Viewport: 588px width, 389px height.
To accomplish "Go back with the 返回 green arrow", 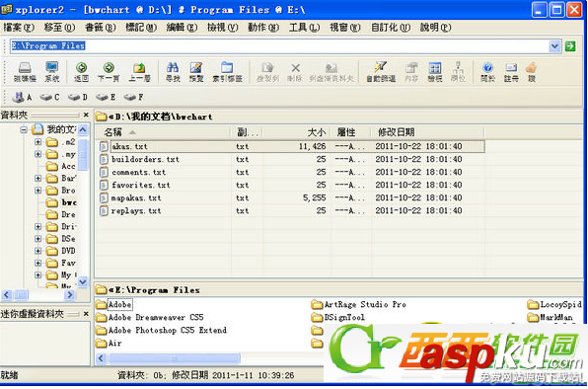I will [81, 72].
